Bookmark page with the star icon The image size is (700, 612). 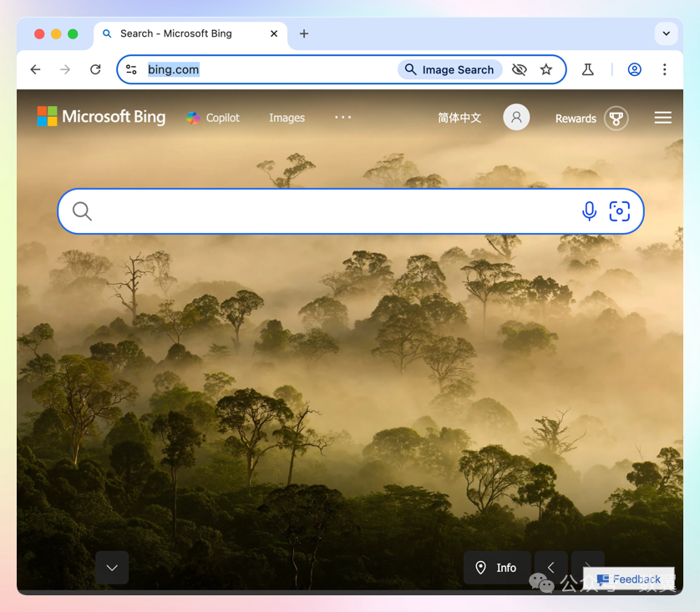(546, 70)
